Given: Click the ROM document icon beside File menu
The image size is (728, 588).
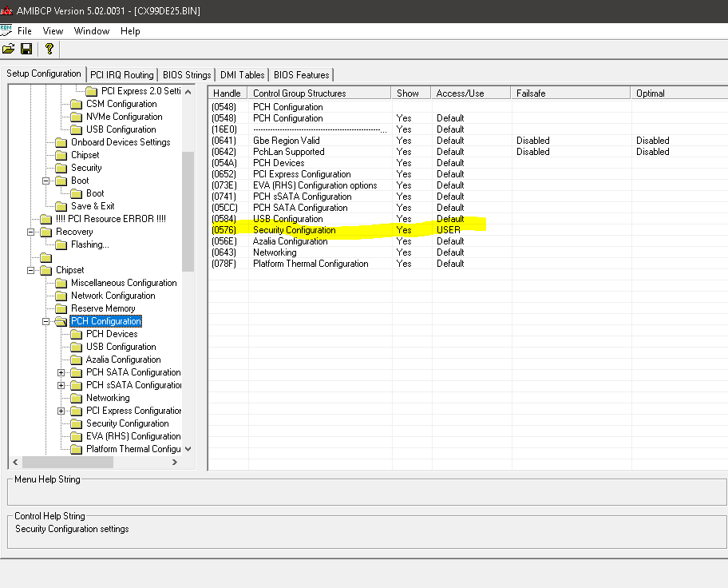Looking at the screenshot, I should click(x=6, y=30).
